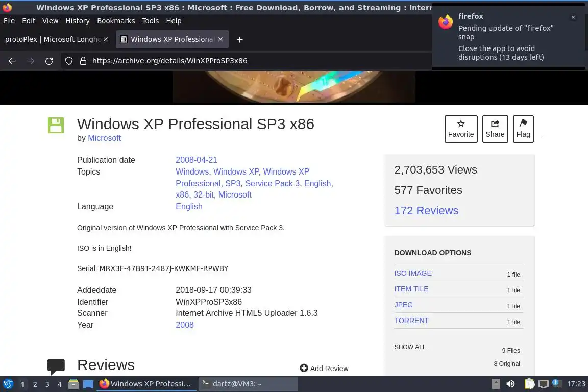Click the update notifier tray icon
This screenshot has height=392, width=588.
[556, 383]
